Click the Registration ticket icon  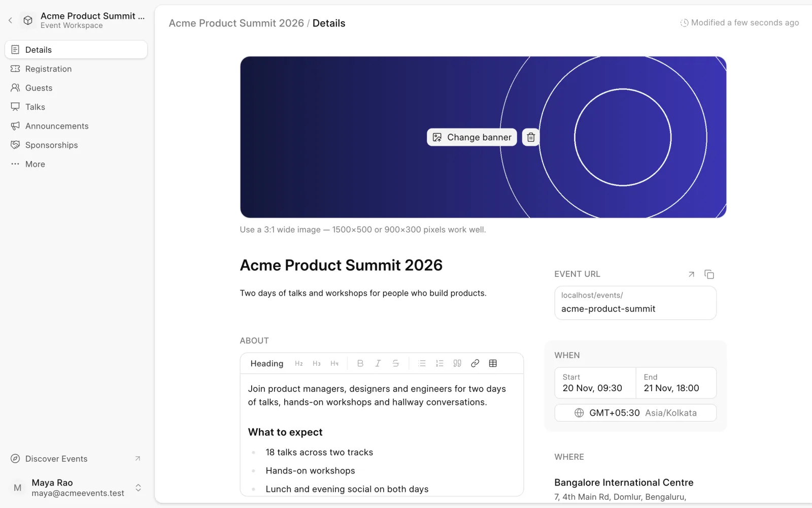point(15,69)
